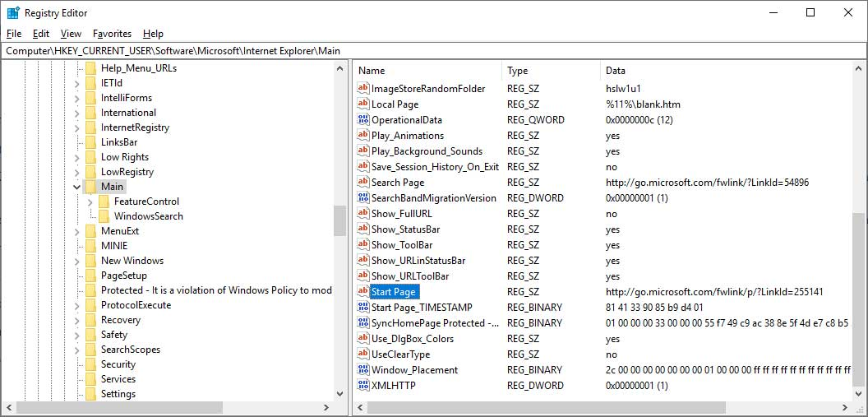Select the Settings key in tree

pos(118,394)
